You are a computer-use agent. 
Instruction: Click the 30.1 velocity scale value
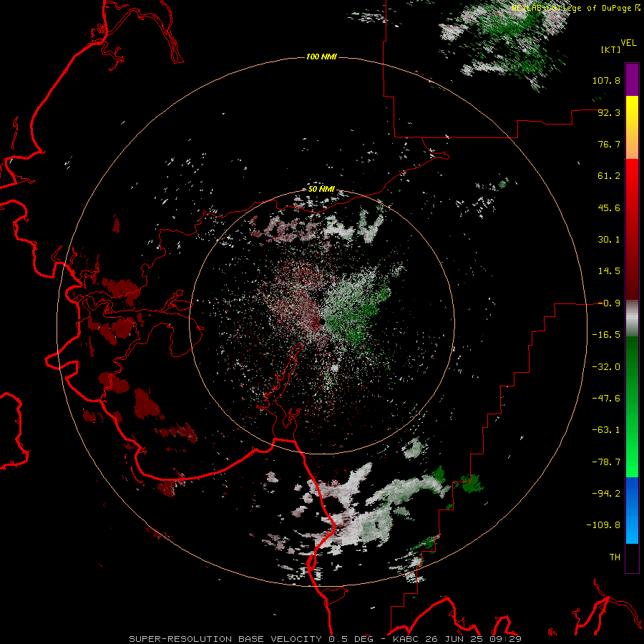609,240
